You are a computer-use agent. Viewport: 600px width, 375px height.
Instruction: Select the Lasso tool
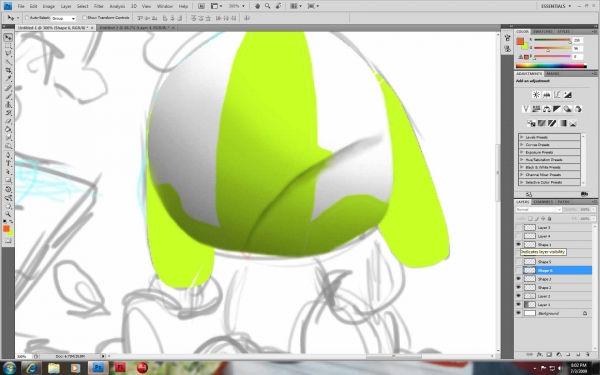point(8,54)
